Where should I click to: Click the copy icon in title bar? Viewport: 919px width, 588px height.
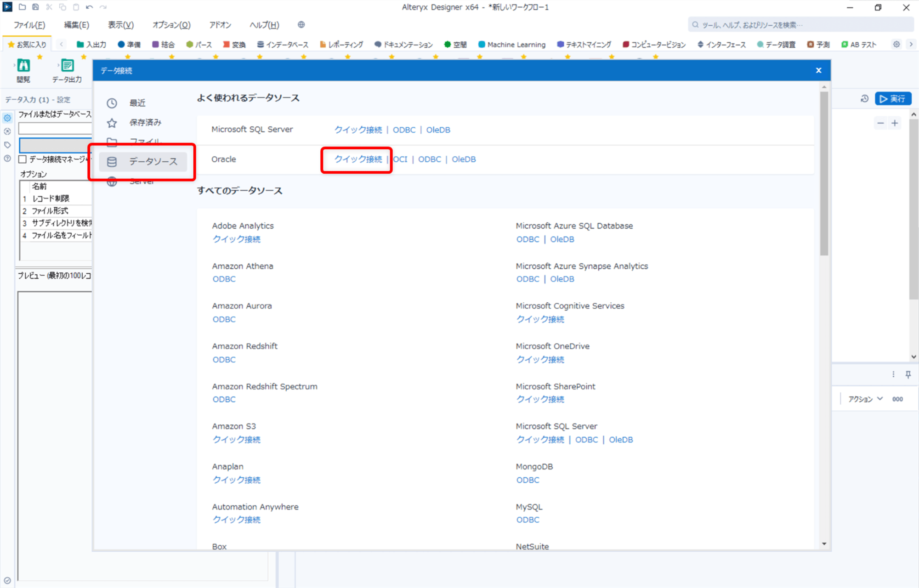tap(62, 7)
